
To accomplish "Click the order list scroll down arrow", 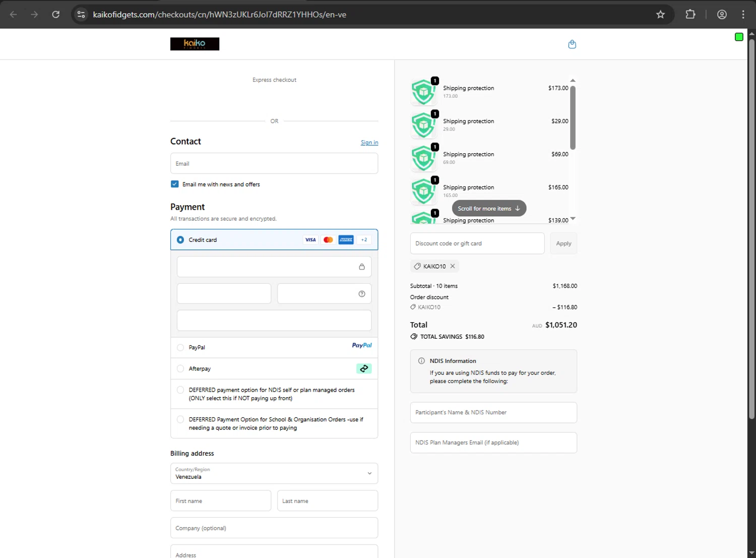I will 573,219.
